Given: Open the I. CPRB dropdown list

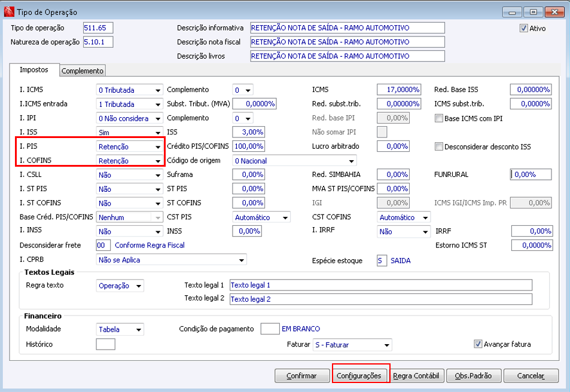Looking at the screenshot, I should [171, 260].
